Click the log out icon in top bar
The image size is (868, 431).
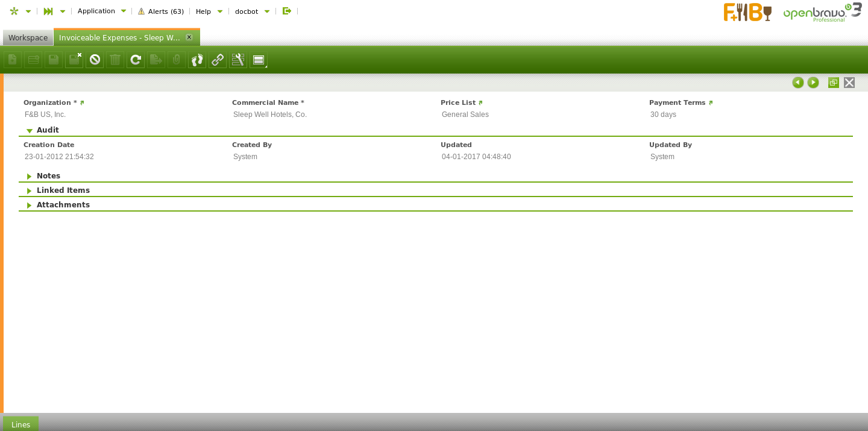287,11
